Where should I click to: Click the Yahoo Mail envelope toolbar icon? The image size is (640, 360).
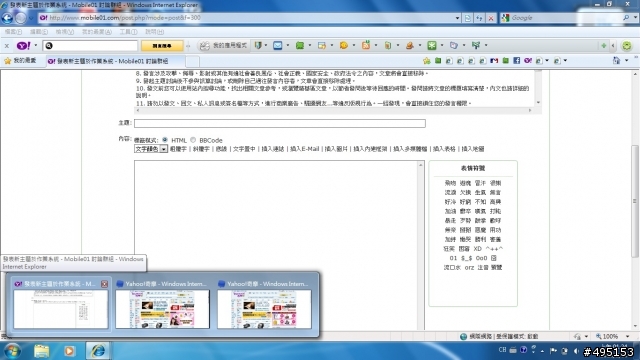coord(278,46)
